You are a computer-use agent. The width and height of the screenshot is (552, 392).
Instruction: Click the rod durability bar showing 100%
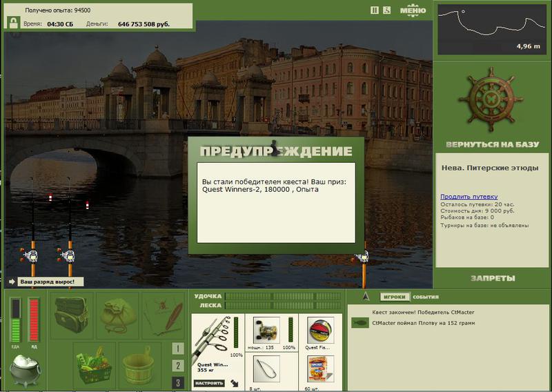tap(236, 333)
